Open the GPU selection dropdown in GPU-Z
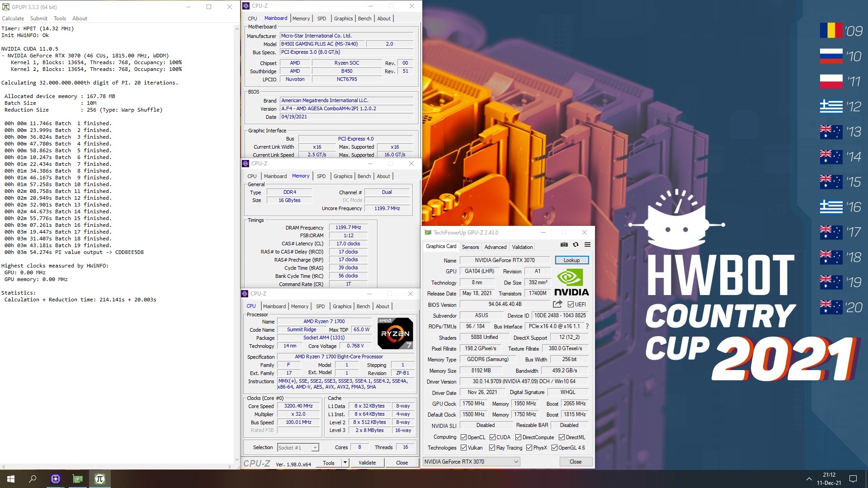This screenshot has height=488, width=868. [471, 462]
